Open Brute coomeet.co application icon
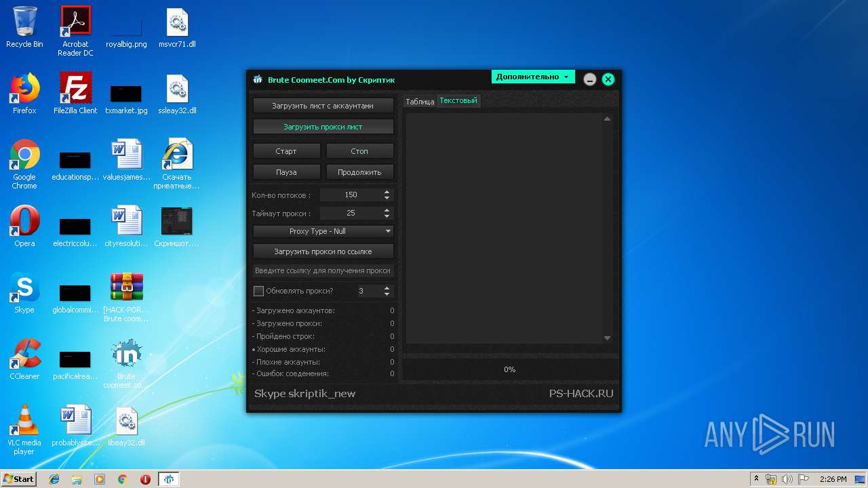 point(126,363)
